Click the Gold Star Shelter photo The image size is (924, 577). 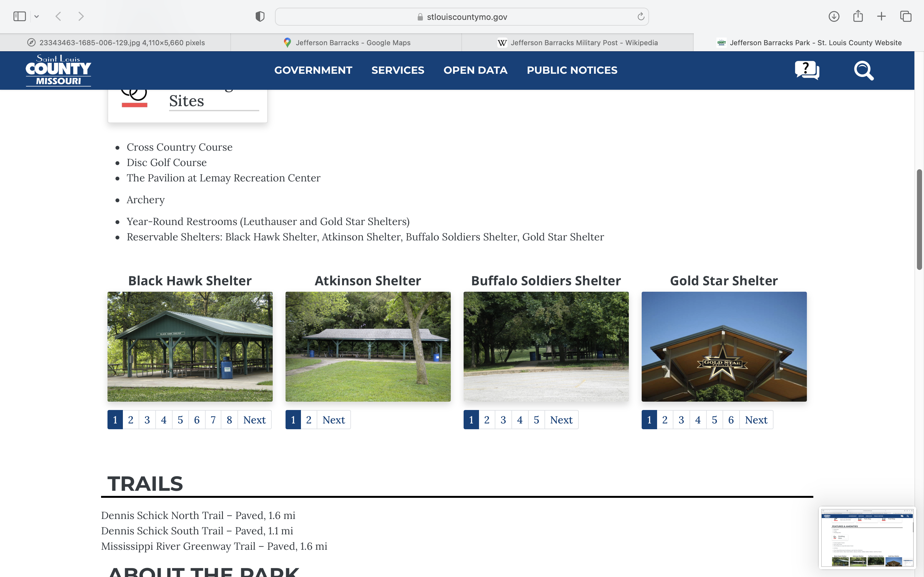tap(724, 347)
